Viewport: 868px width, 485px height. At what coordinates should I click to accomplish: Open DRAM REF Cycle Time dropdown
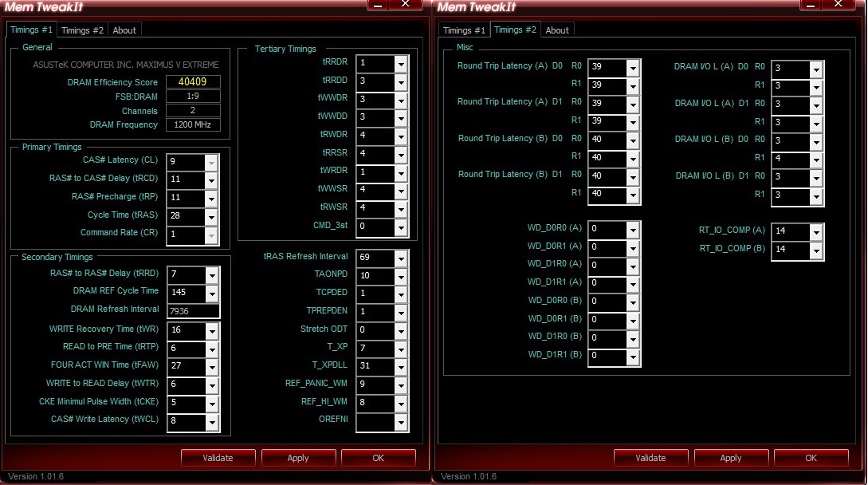tap(211, 294)
